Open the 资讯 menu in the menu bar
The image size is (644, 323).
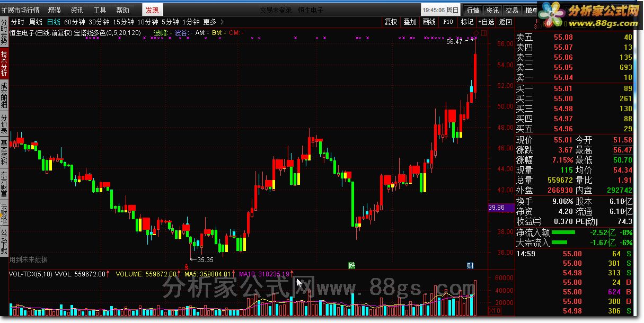[x=77, y=10]
